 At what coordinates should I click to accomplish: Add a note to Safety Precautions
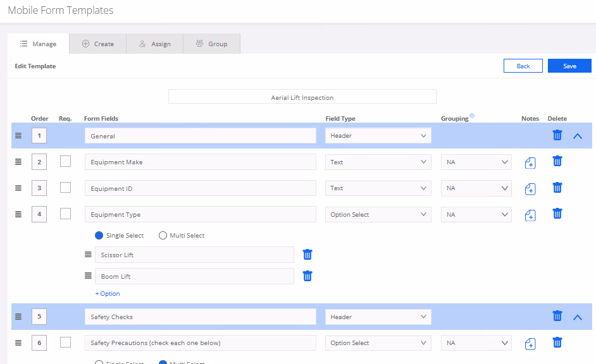click(x=530, y=344)
